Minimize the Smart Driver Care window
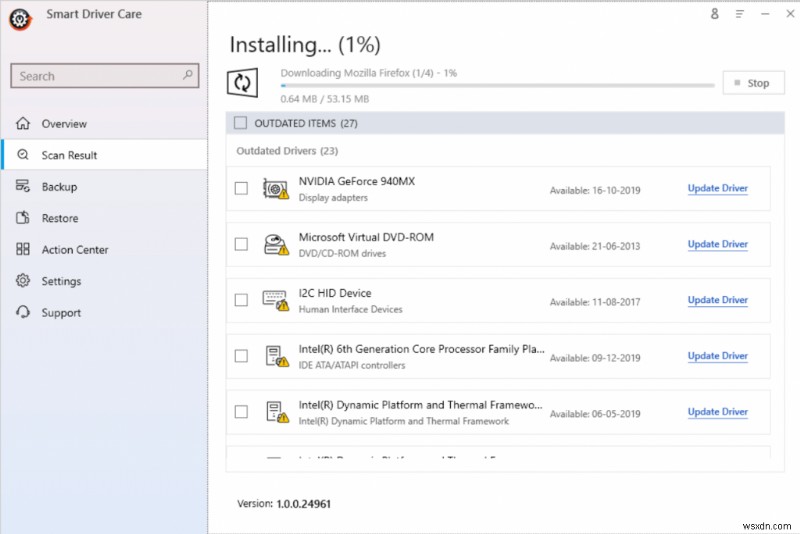 click(x=765, y=14)
